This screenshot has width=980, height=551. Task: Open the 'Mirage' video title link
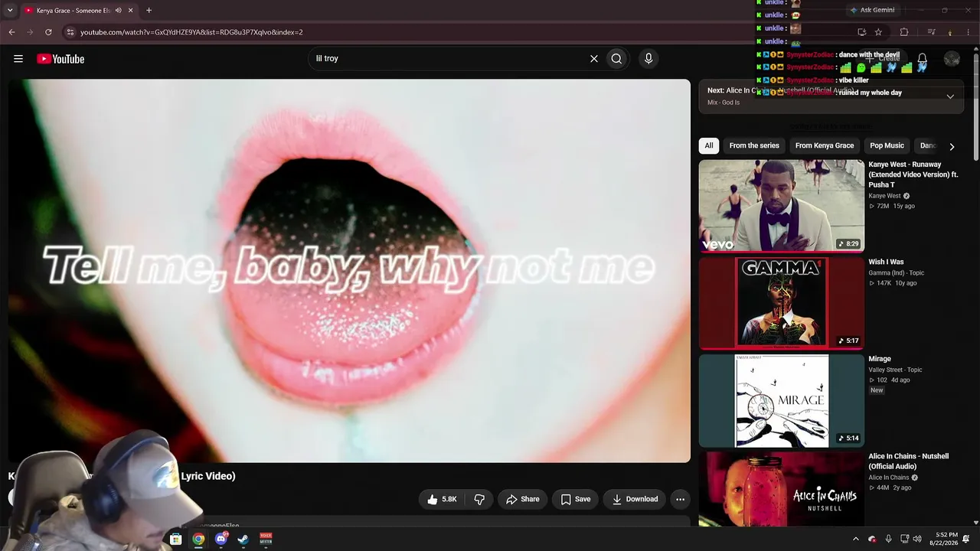tap(880, 359)
